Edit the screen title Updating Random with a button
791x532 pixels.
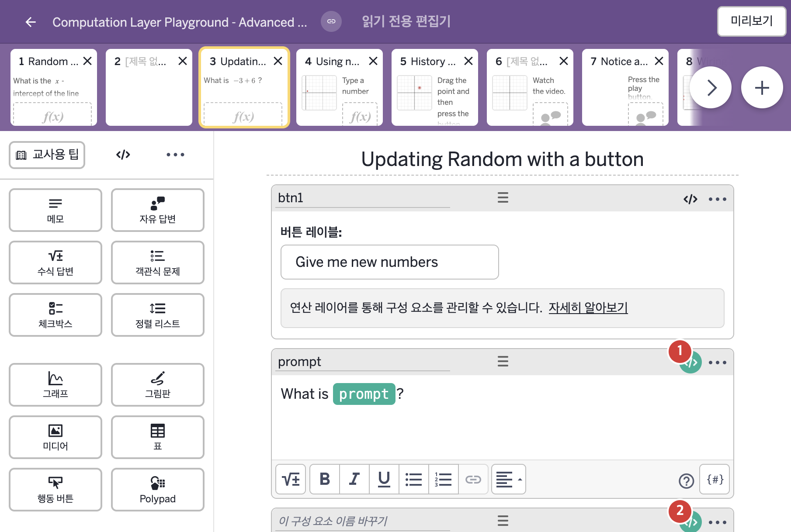pos(503,159)
